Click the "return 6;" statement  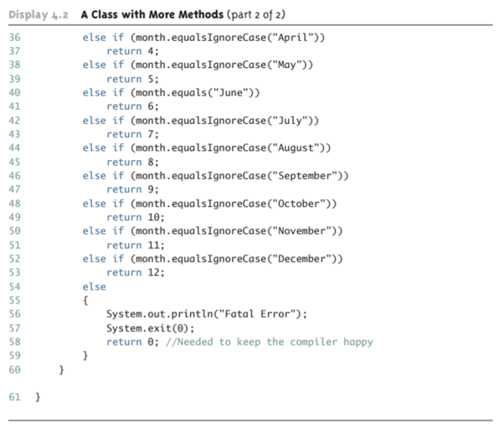pyautogui.click(x=132, y=106)
